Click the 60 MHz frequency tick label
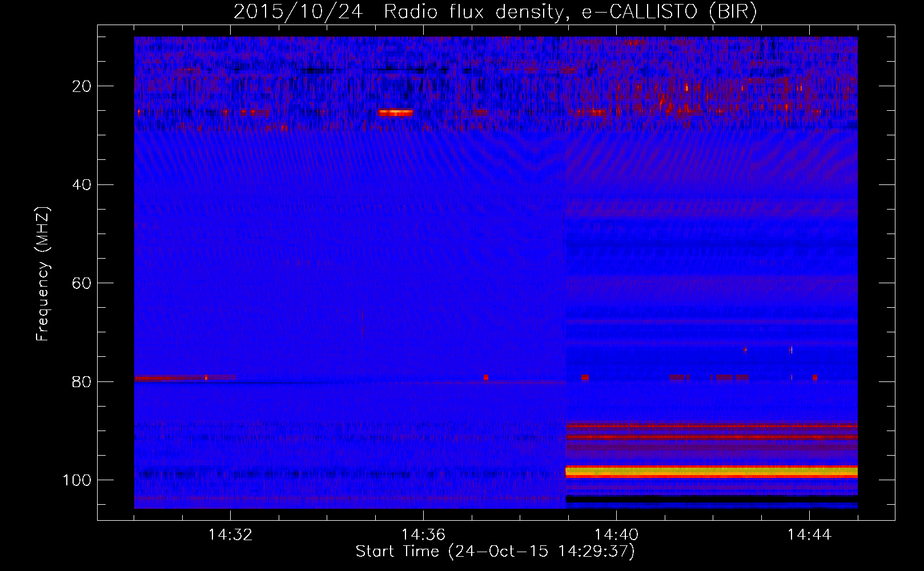This screenshot has height=571, width=924. click(x=82, y=283)
